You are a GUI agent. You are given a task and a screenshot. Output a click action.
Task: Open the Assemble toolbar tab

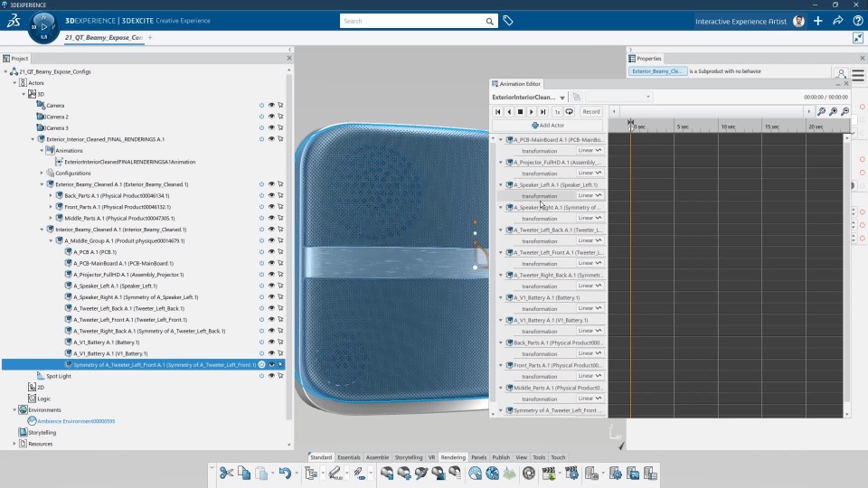click(x=377, y=457)
